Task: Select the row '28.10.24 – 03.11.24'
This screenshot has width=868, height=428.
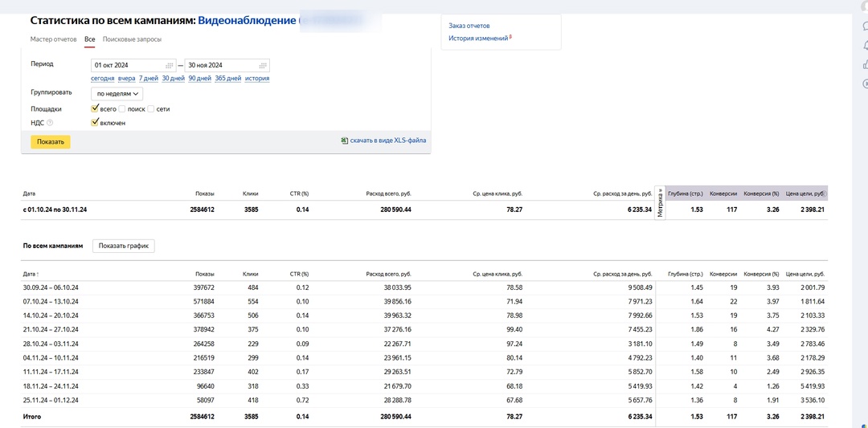Action: 424,344
